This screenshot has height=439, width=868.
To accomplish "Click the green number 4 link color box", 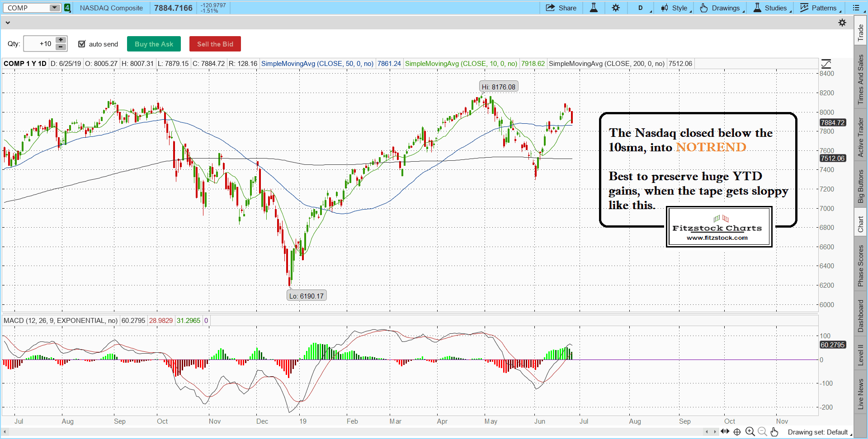I will [x=67, y=8].
